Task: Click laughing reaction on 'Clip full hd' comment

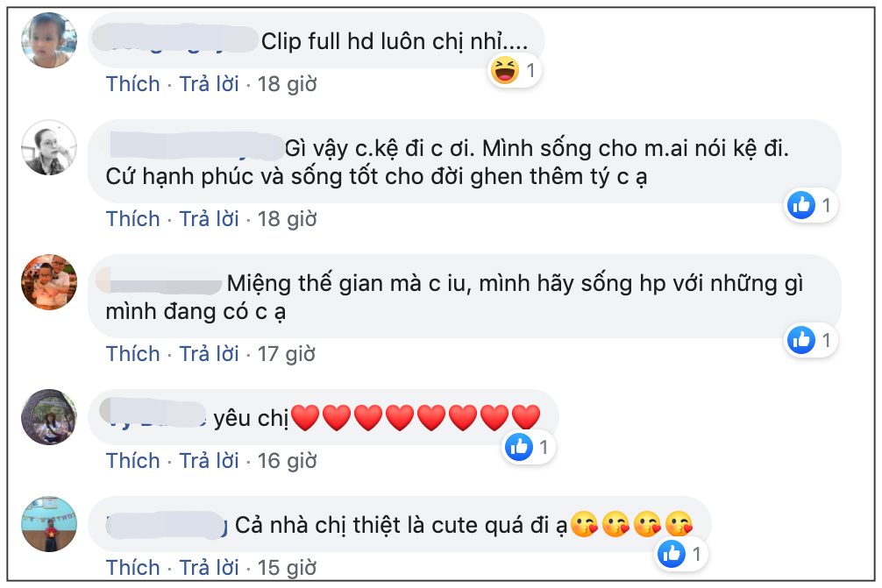Action: click(x=506, y=70)
